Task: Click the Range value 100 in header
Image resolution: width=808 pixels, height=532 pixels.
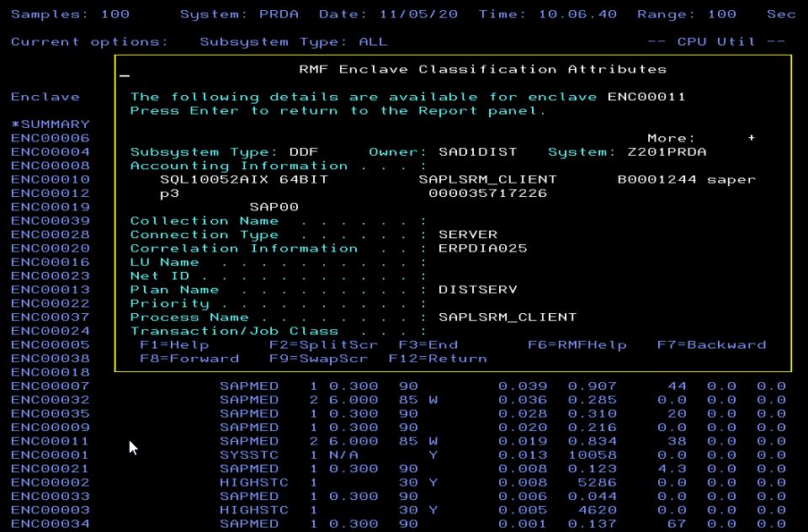Action: pyautogui.click(x=721, y=14)
